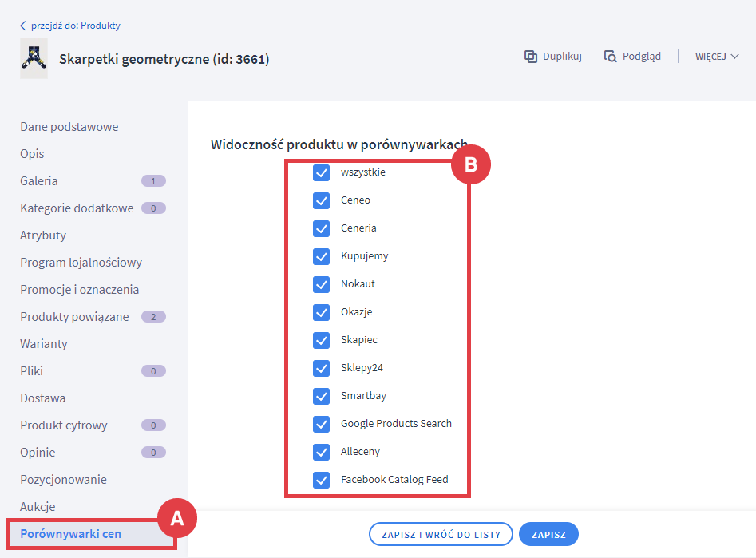Uncheck the Smartbay checkbox
756x558 pixels.
tap(321, 397)
